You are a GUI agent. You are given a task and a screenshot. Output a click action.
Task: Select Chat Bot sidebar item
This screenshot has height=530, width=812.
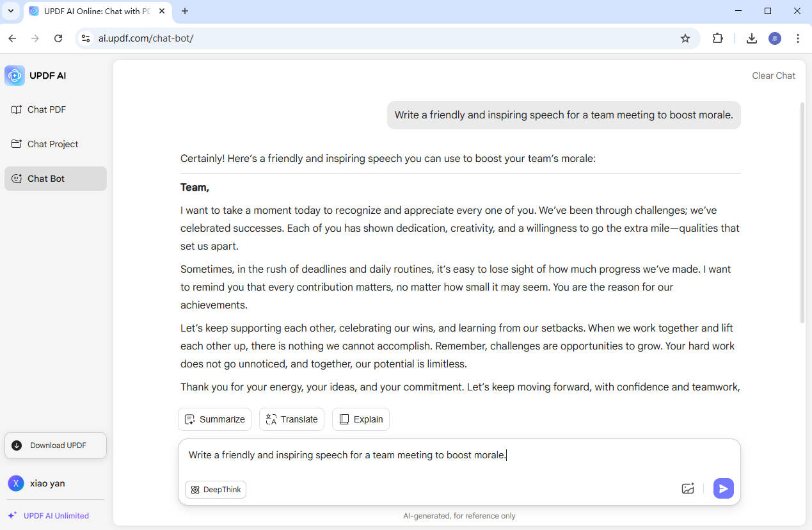[x=55, y=179]
